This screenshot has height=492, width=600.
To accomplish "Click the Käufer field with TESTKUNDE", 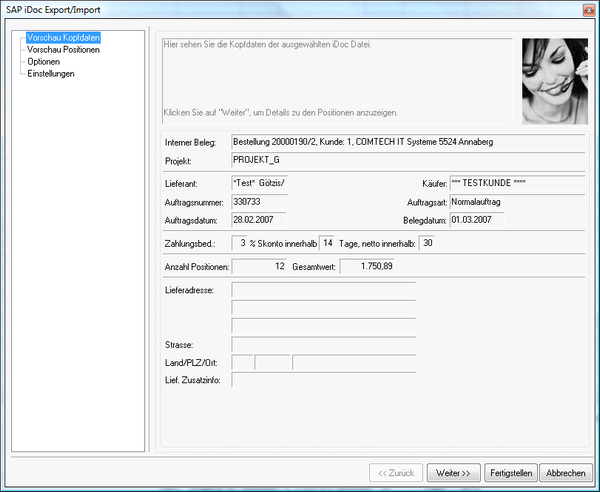I will pos(517,184).
